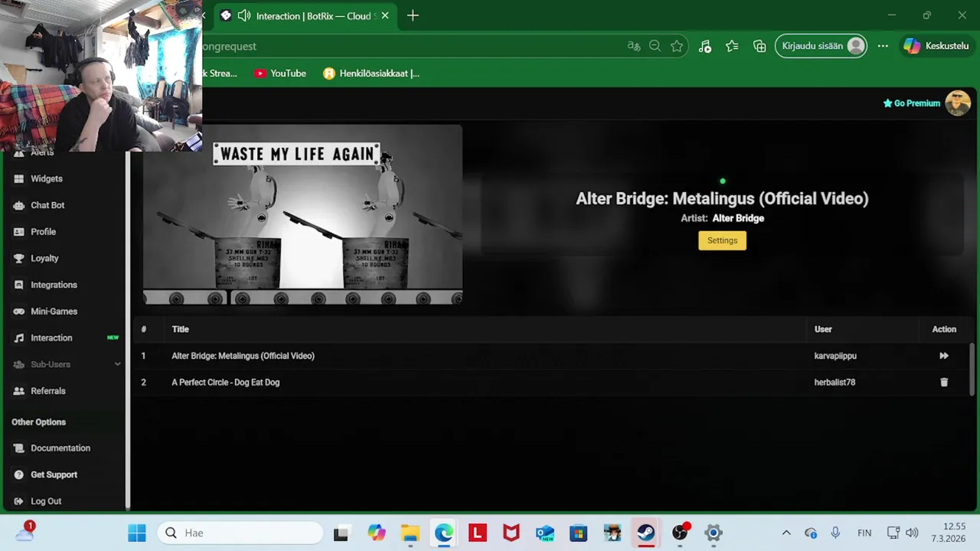Click username herbalist78
980x551 pixels.
tap(835, 382)
